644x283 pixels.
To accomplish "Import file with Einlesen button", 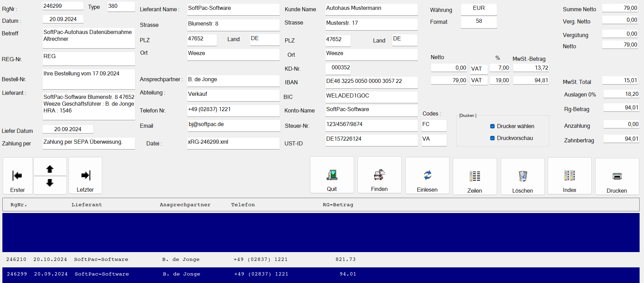I will 427,176.
